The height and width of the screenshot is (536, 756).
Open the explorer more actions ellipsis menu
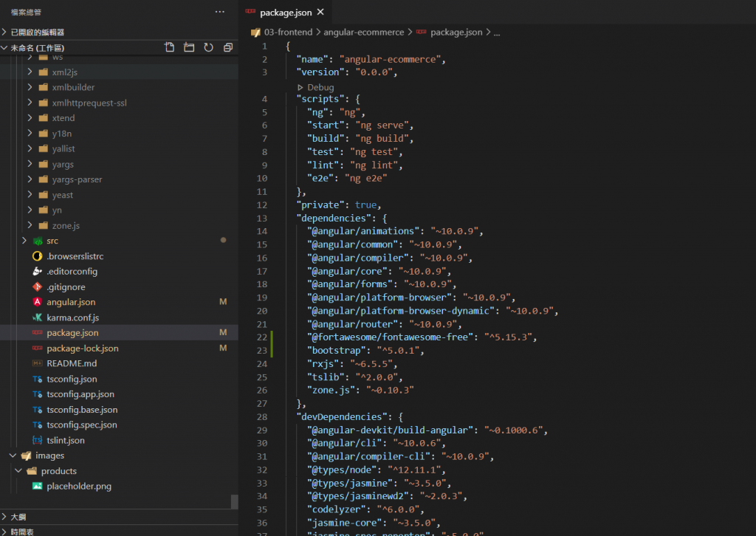[220, 12]
